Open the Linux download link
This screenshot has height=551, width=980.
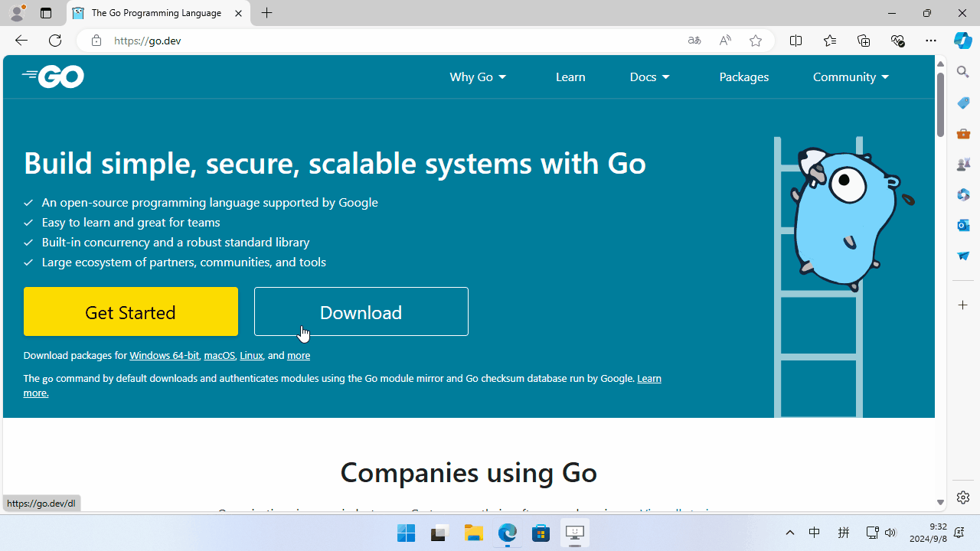click(x=250, y=355)
